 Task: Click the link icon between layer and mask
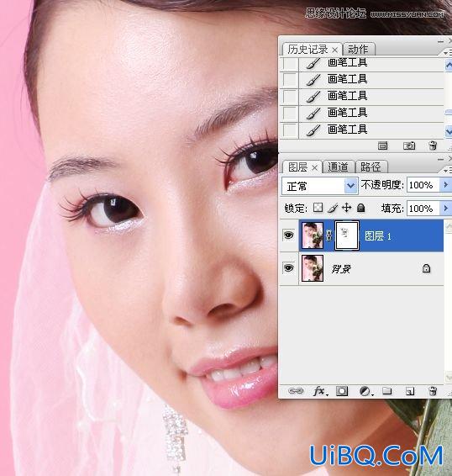click(328, 235)
